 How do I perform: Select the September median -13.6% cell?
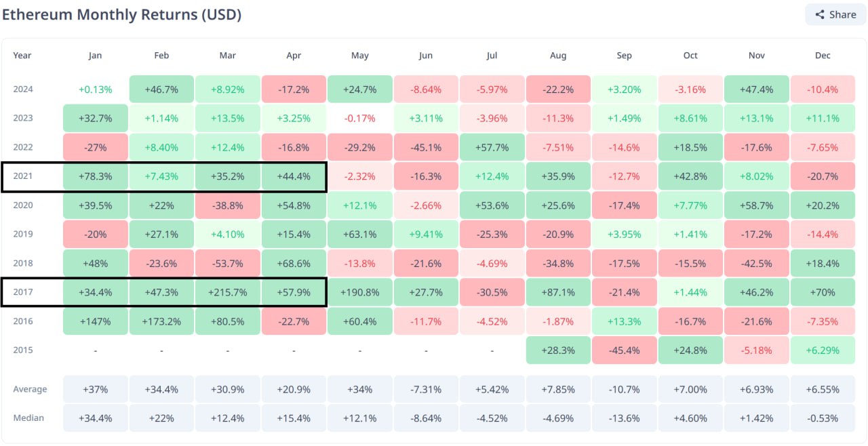[x=624, y=418]
